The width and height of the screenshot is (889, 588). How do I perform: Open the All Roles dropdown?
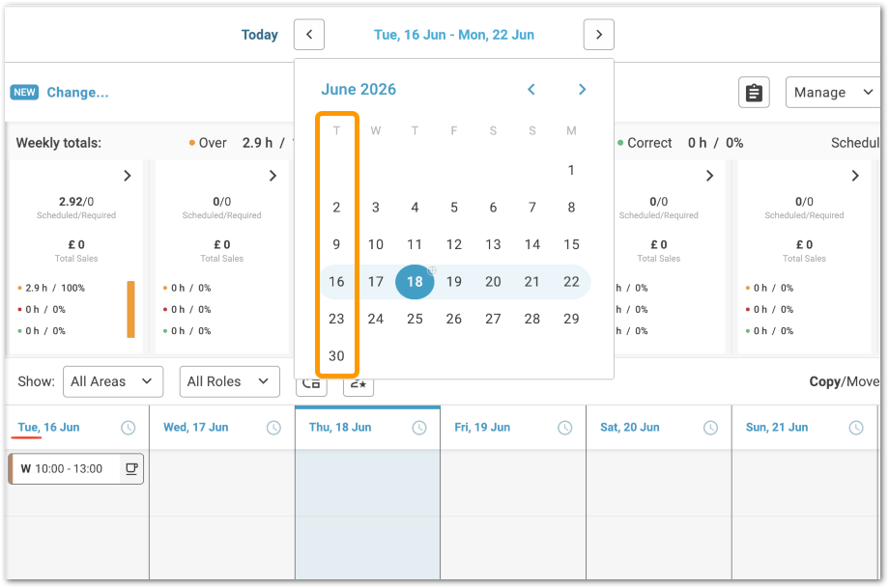coord(230,381)
